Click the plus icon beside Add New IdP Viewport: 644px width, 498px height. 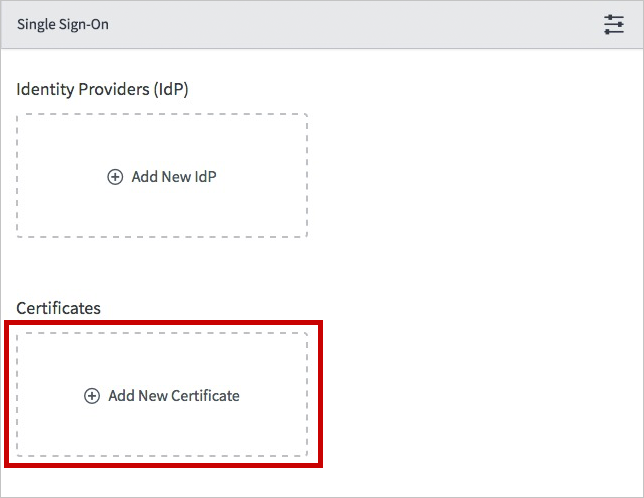tap(115, 177)
